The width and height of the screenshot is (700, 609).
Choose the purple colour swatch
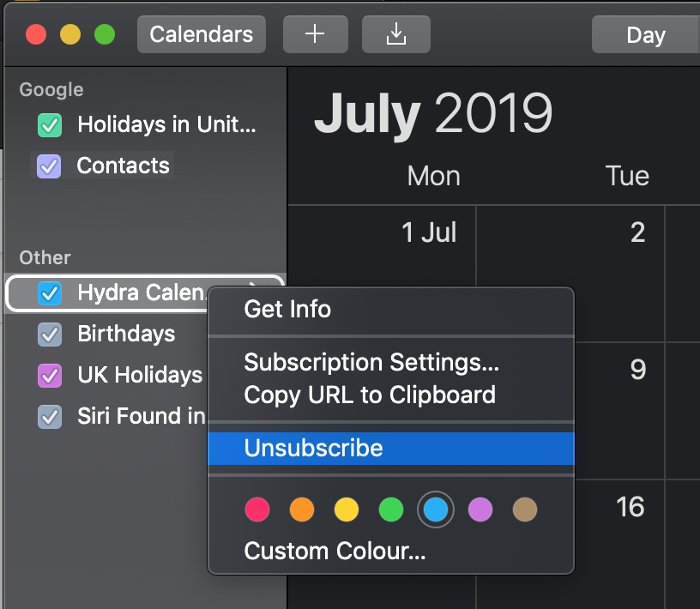click(x=480, y=510)
